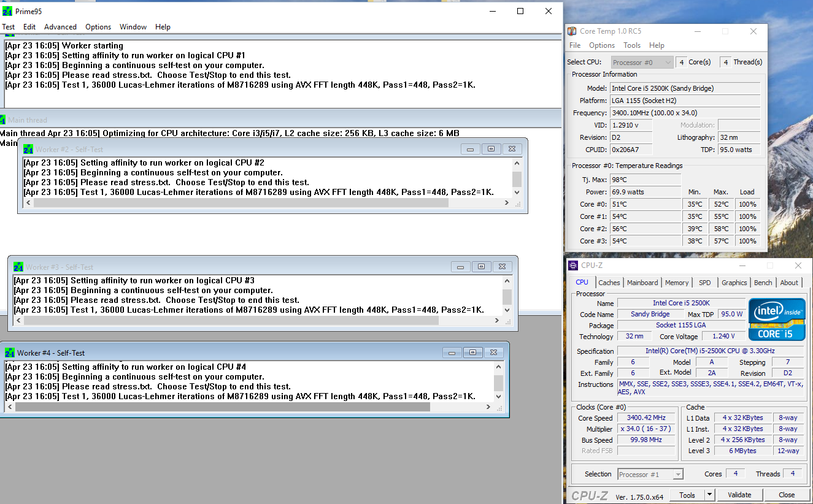Minimize the Worker #2 Self-Test window
Screen dimensions: 813x504
point(471,149)
